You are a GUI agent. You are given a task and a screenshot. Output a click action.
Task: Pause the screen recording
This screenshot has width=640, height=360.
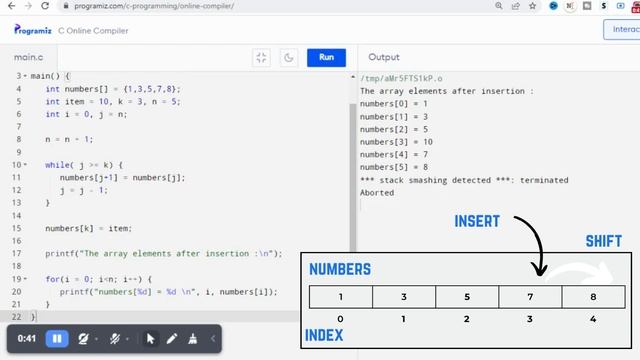pyautogui.click(x=57, y=338)
